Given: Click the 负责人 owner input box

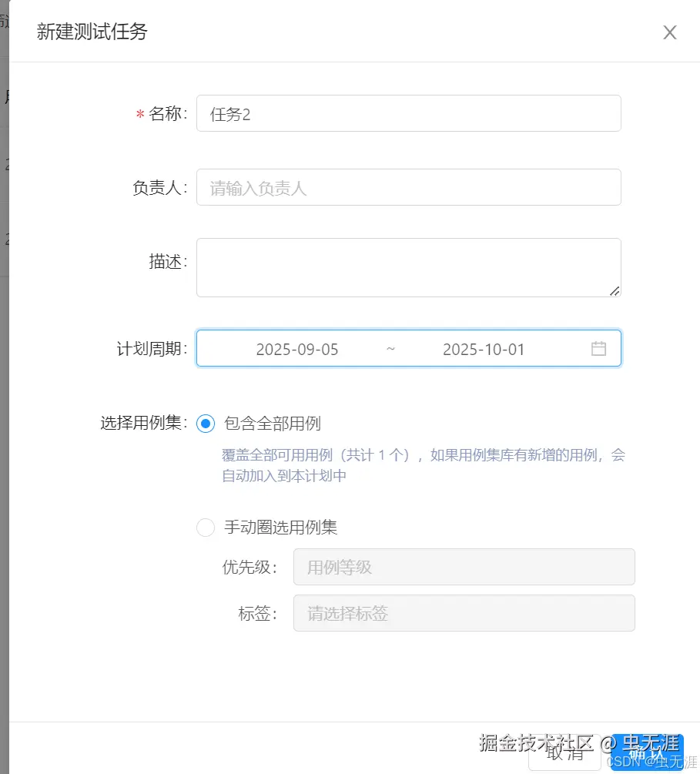Looking at the screenshot, I should point(408,186).
